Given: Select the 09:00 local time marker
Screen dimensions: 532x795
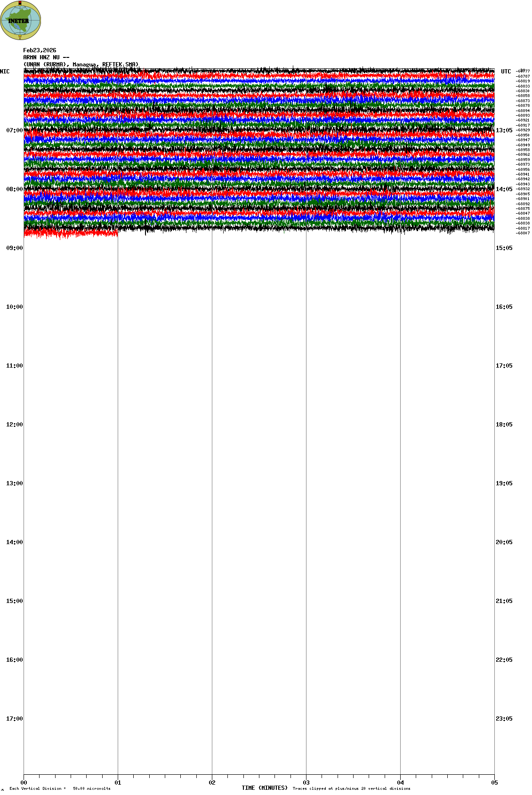Looking at the screenshot, I should tap(14, 248).
